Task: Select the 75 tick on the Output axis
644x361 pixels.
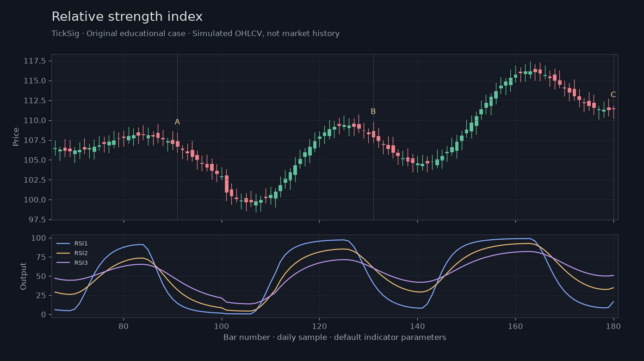Action: (41, 257)
